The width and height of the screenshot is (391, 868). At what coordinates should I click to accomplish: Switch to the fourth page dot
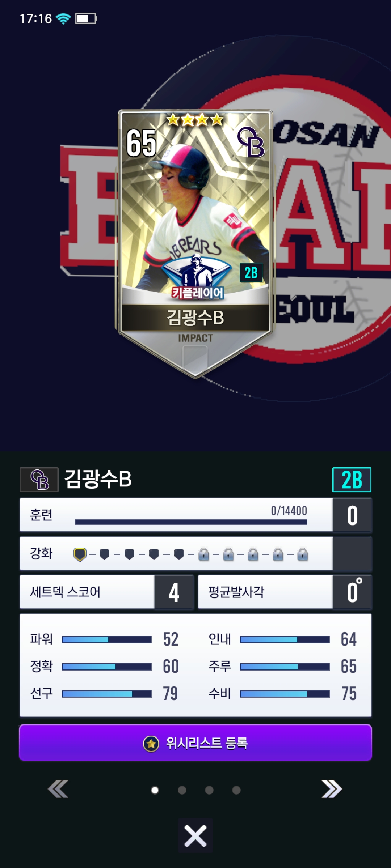click(236, 790)
